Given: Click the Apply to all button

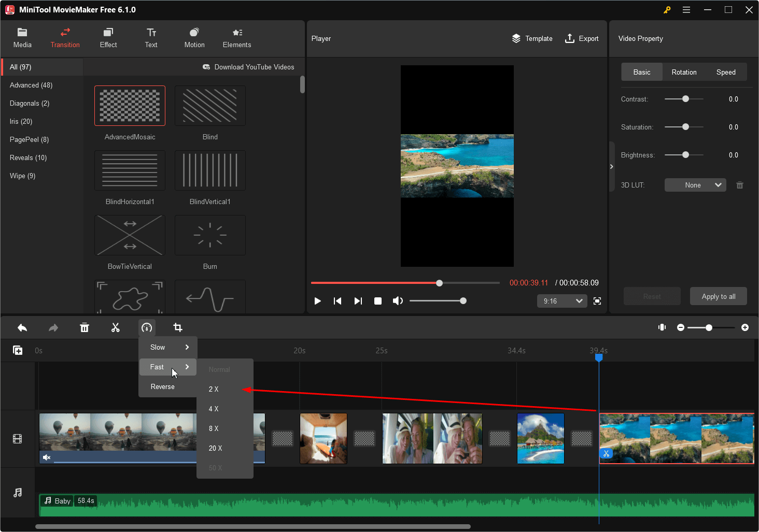Looking at the screenshot, I should (x=719, y=296).
